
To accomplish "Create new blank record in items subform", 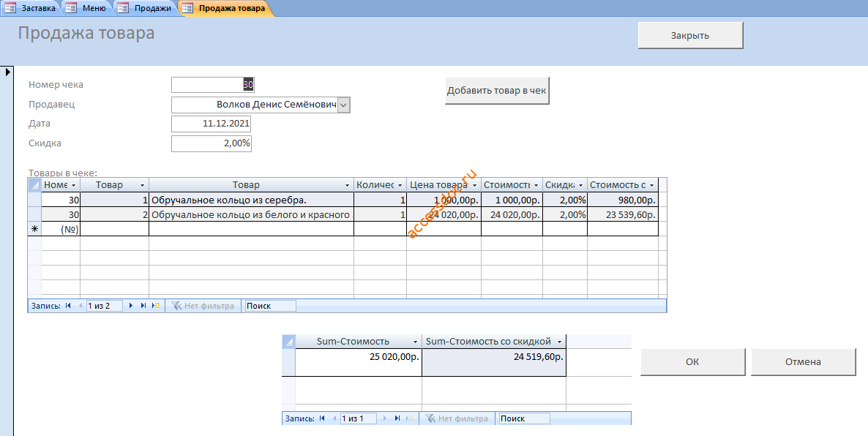I will pos(156,306).
